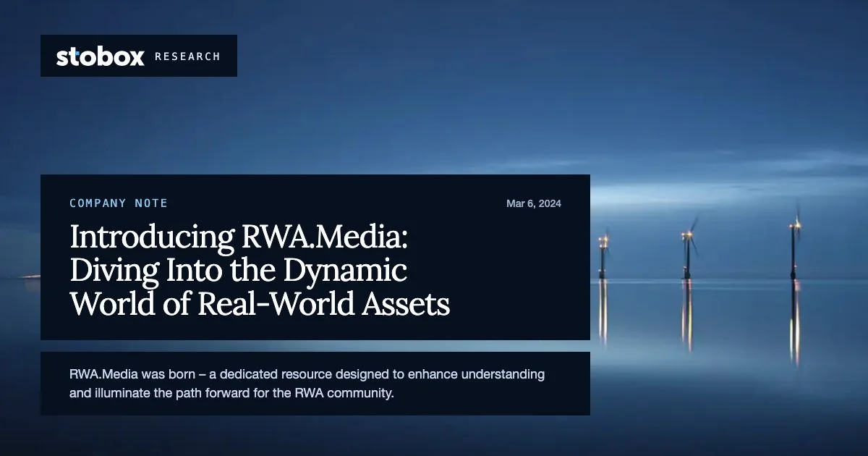Click the stobox logo wordmark
This screenshot has height=456, width=868.
click(101, 56)
